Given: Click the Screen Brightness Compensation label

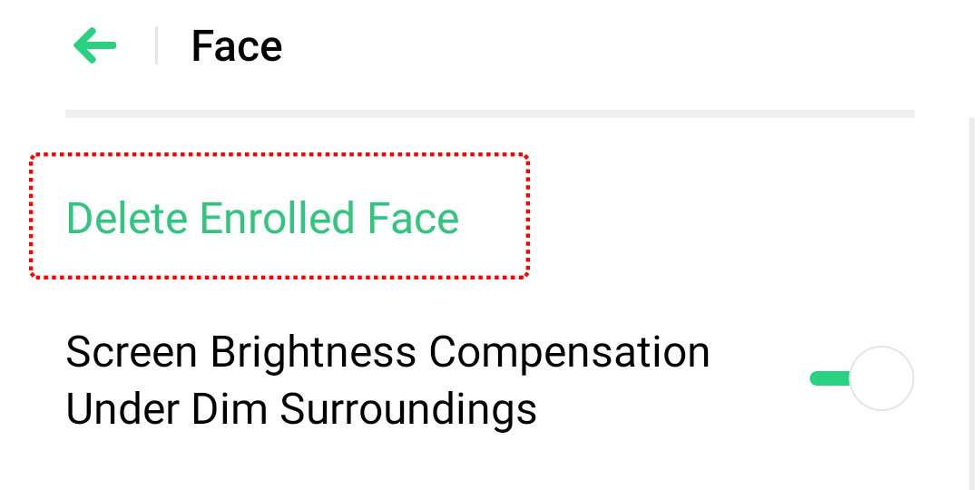Looking at the screenshot, I should coord(387,352).
